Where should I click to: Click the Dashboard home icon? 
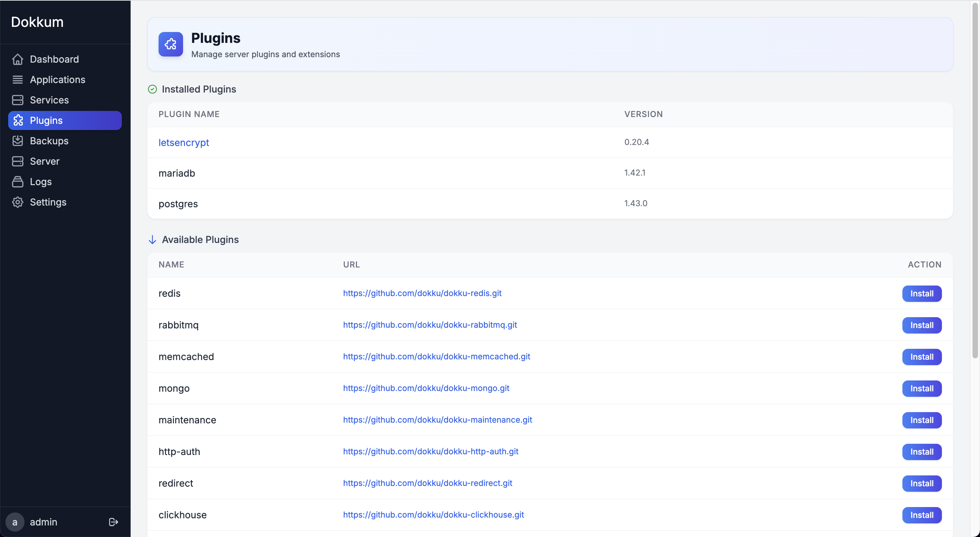18,59
